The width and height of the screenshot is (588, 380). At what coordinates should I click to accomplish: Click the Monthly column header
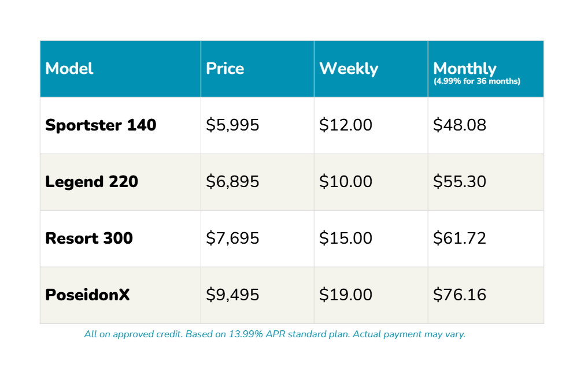click(464, 68)
